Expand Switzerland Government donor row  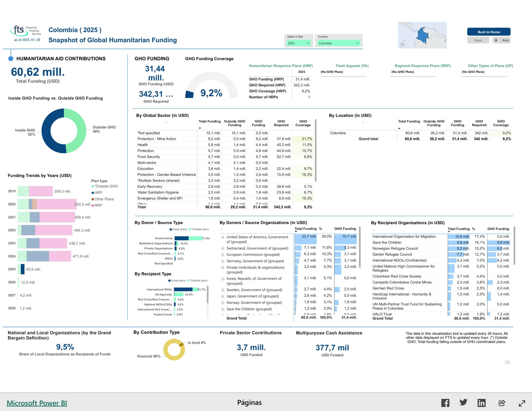coord(223,249)
